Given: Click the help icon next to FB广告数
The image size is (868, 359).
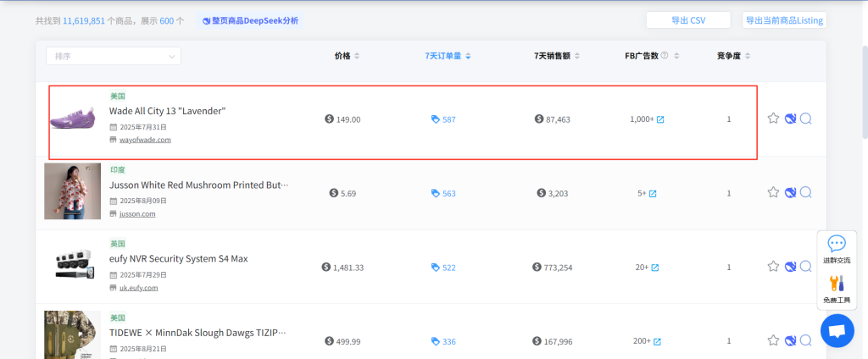Looking at the screenshot, I should coord(665,56).
